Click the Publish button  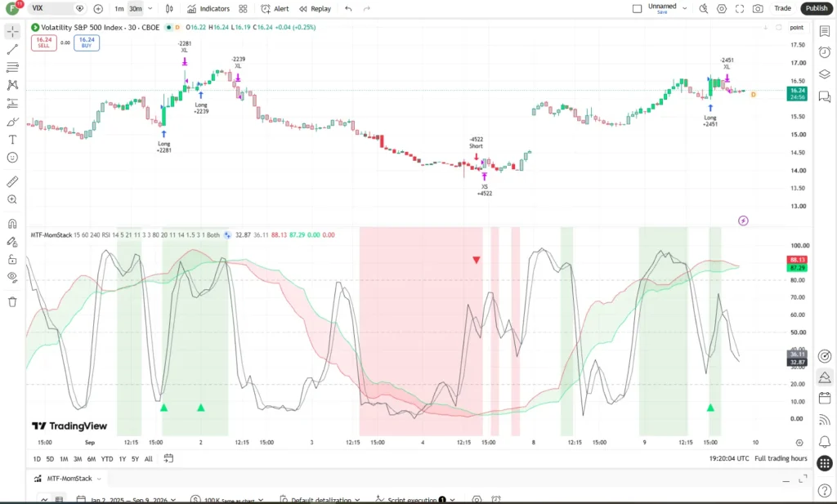point(817,8)
